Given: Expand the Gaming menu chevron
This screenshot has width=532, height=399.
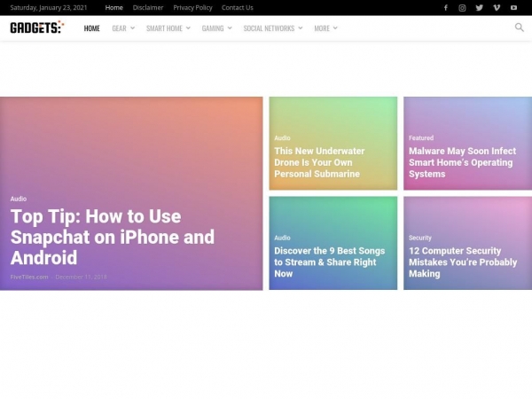Looking at the screenshot, I should [230, 28].
